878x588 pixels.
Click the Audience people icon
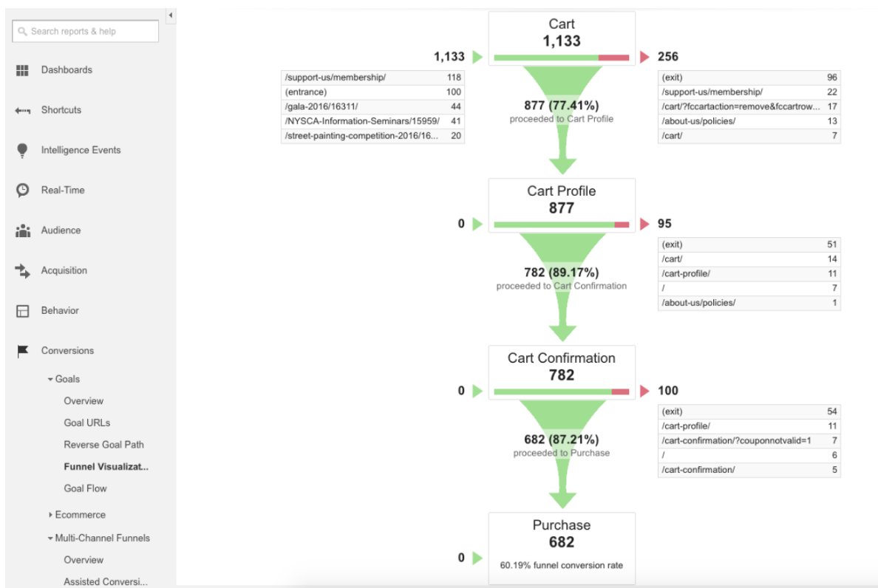coord(22,230)
